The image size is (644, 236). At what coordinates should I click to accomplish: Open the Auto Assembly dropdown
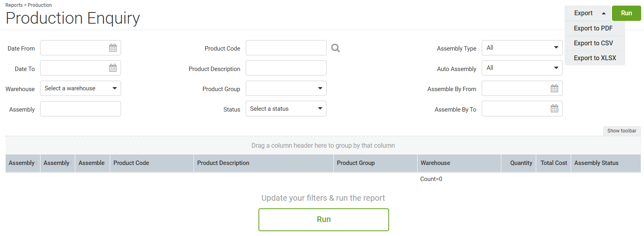522,68
